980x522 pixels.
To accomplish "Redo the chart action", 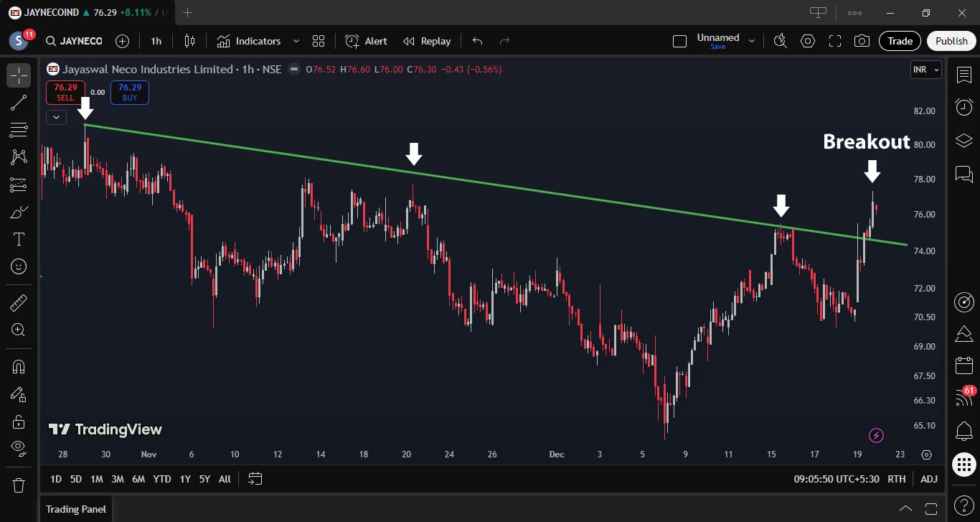I will point(504,41).
